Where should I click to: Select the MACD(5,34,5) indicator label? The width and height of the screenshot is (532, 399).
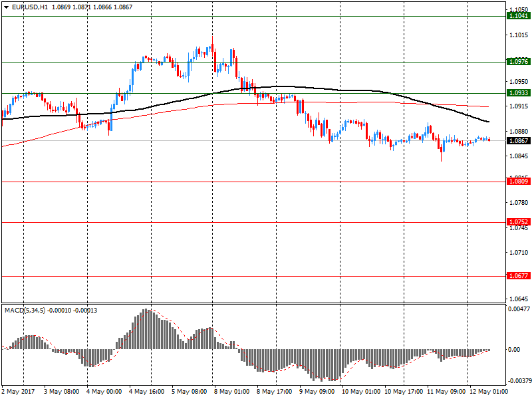coord(25,311)
